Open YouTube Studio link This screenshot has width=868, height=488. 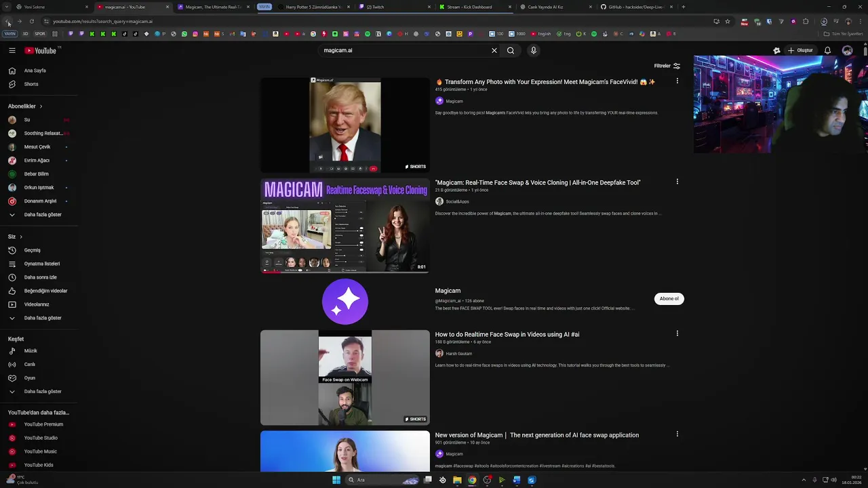click(41, 438)
